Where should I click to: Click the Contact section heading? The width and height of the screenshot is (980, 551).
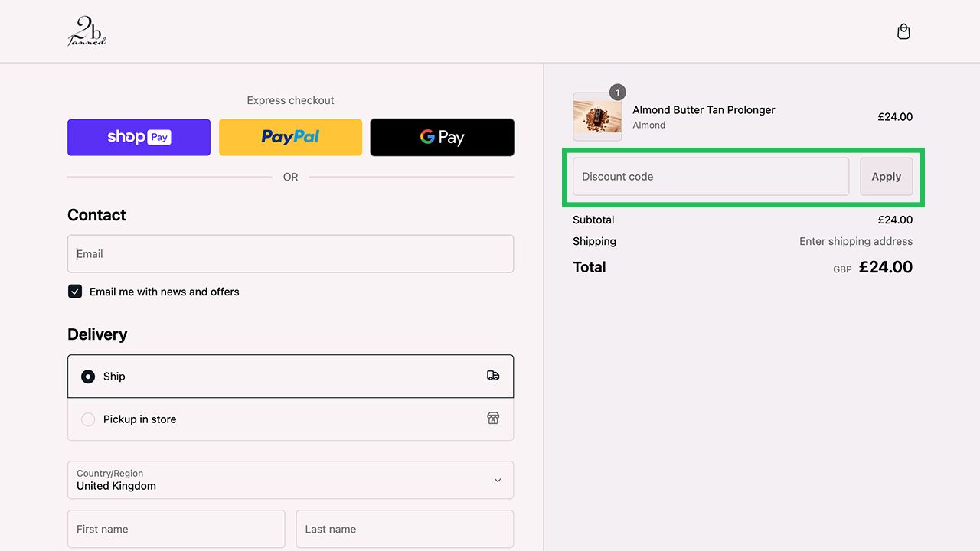pos(96,215)
